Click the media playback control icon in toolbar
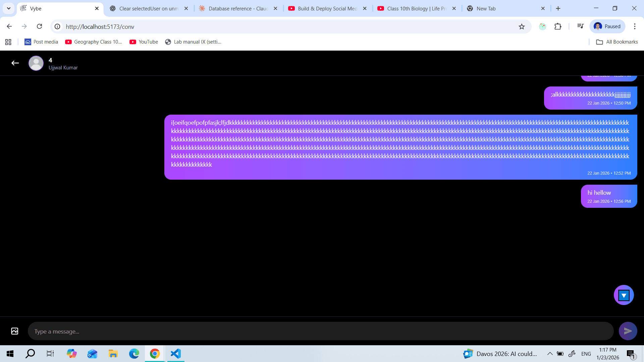This screenshot has width=644, height=362. (x=580, y=26)
